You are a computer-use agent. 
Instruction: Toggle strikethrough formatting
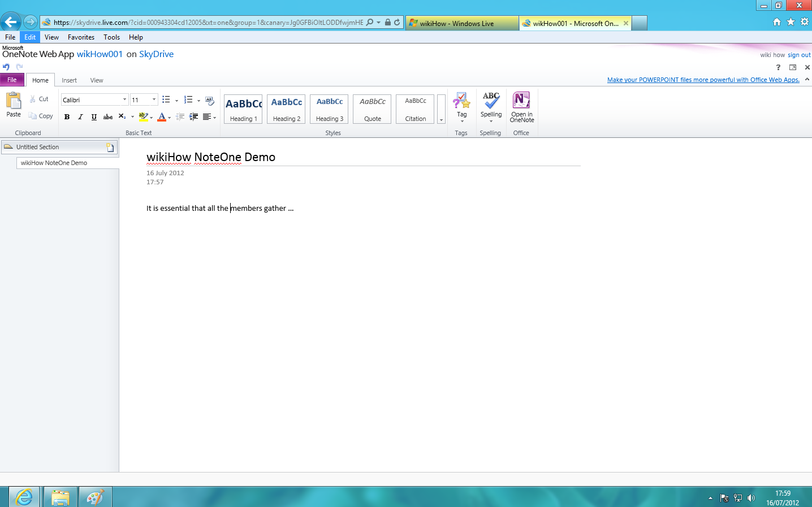(x=108, y=117)
